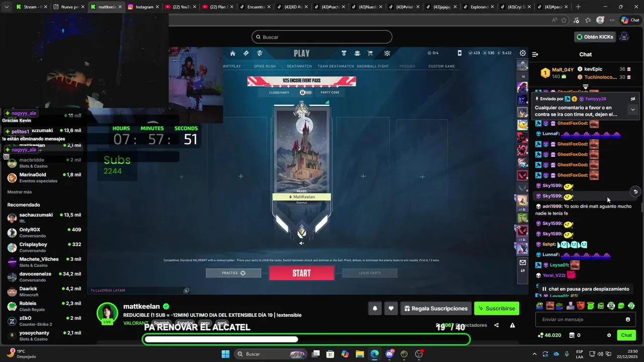
Task: Report stream with the warning triangle icon
Action: point(512,325)
